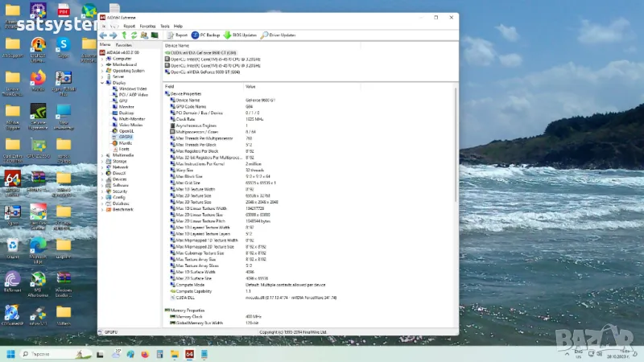Click the PC Backup toolbar button
The height and width of the screenshot is (362, 644).
click(206, 35)
